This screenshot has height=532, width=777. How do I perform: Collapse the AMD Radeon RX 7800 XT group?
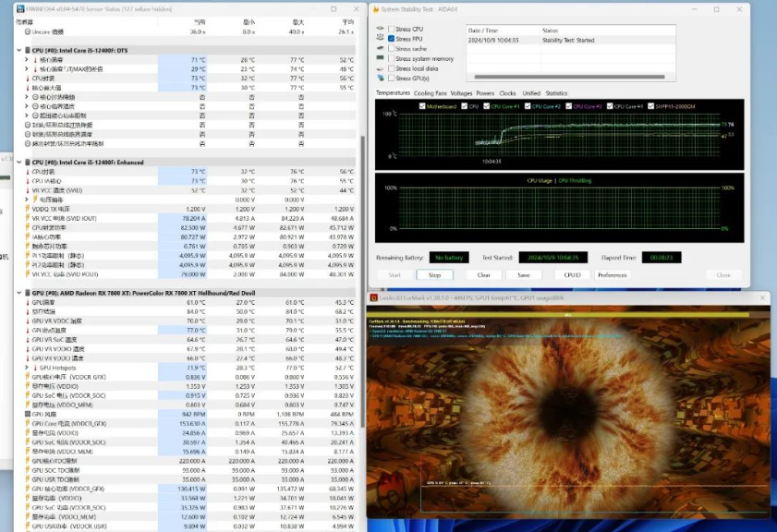(x=19, y=293)
